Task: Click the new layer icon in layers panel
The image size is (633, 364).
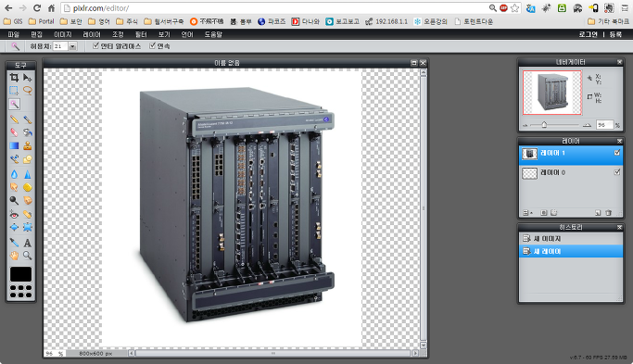Action: point(598,213)
